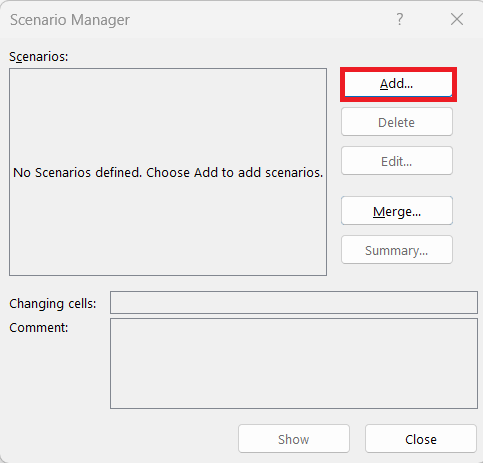The height and width of the screenshot is (463, 483).
Task: Click the Changing cells field
Action: click(x=294, y=303)
